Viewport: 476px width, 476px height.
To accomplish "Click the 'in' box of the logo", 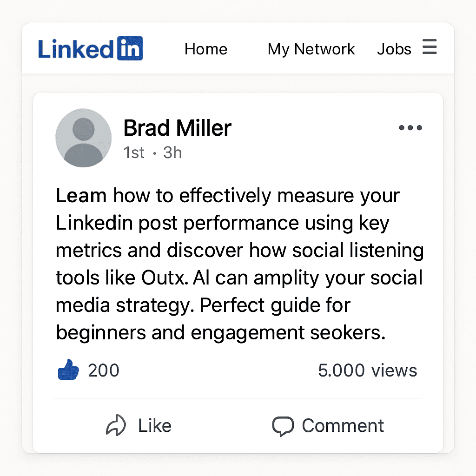I will point(130,49).
